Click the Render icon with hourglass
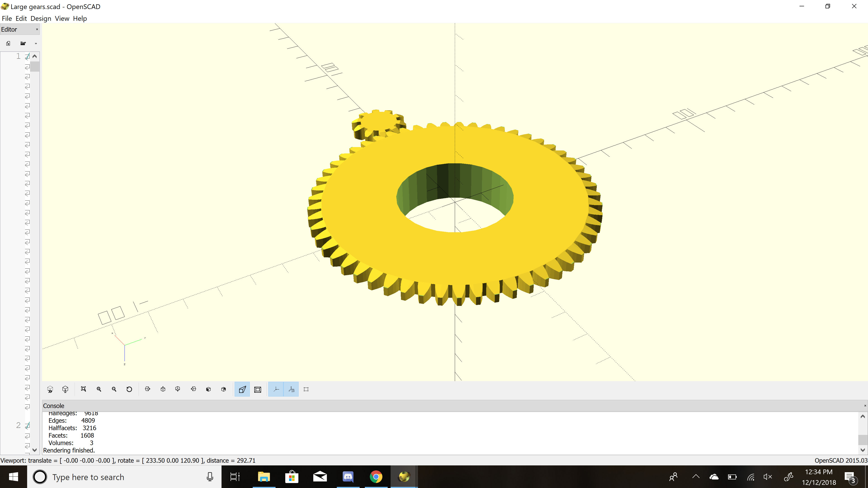 tap(65, 389)
